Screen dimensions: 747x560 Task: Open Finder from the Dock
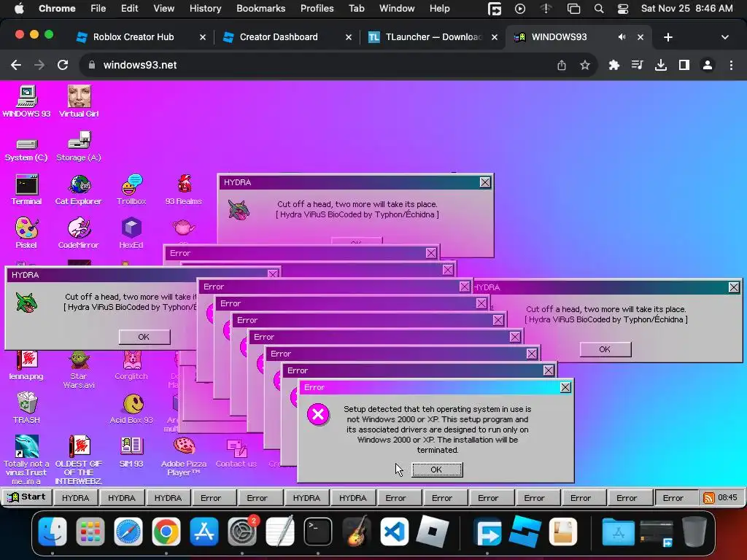[x=53, y=532]
